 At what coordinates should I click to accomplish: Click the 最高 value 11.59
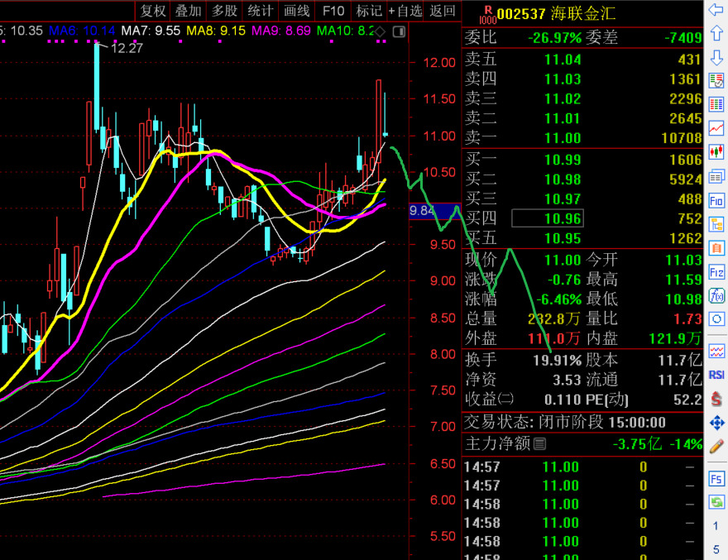pyautogui.click(x=683, y=280)
